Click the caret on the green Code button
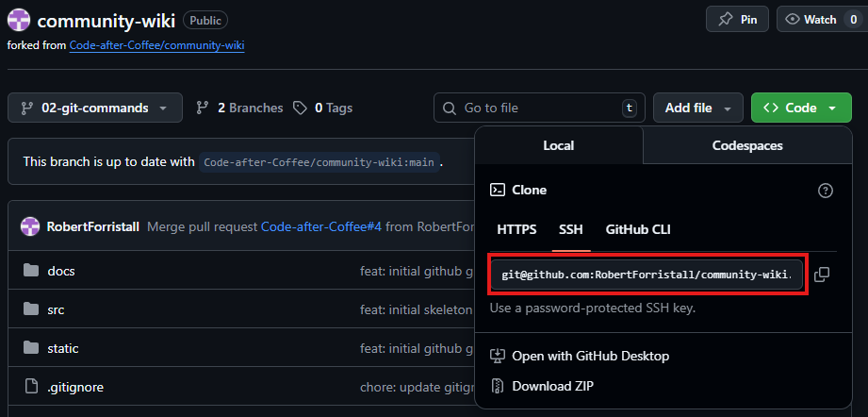This screenshot has width=868, height=417. pos(832,108)
